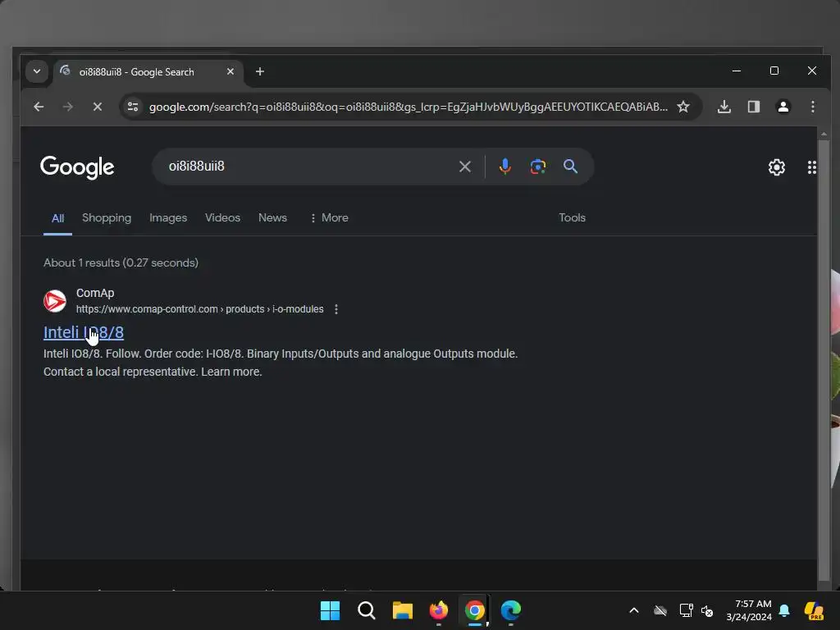The width and height of the screenshot is (840, 630).
Task: Switch to Images results tab
Action: tap(168, 218)
